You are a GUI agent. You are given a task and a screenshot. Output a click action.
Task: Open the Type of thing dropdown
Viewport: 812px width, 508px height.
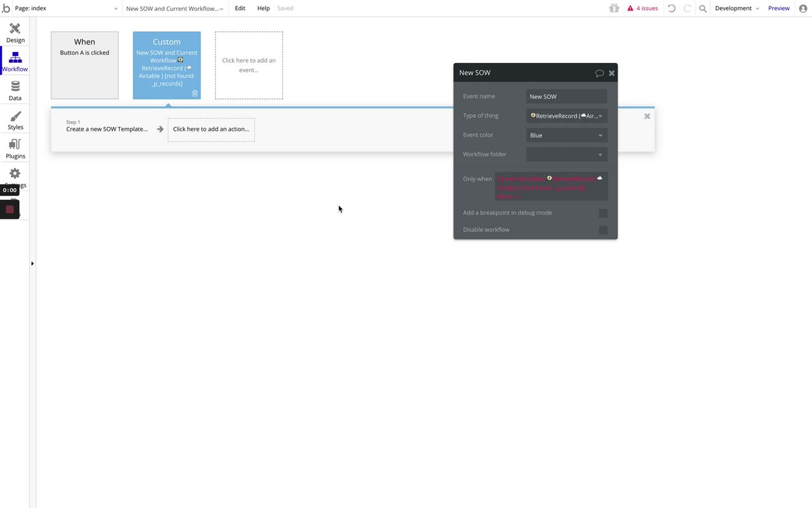(x=566, y=116)
